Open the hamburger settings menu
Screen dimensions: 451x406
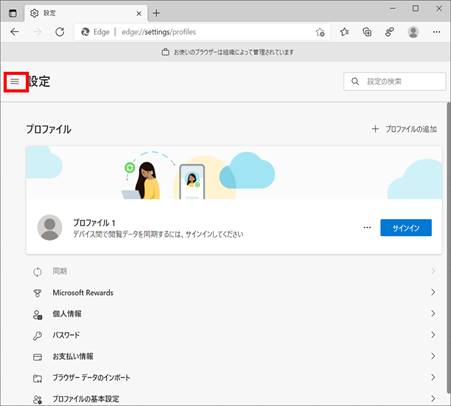tap(15, 81)
